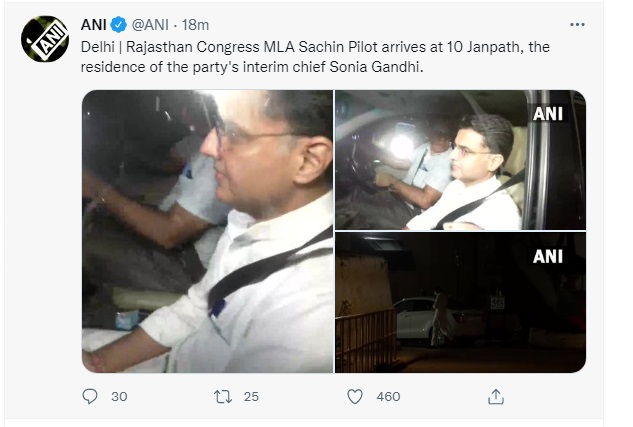
Task: Open the tweet via the 18m timestamp
Action: point(196,24)
